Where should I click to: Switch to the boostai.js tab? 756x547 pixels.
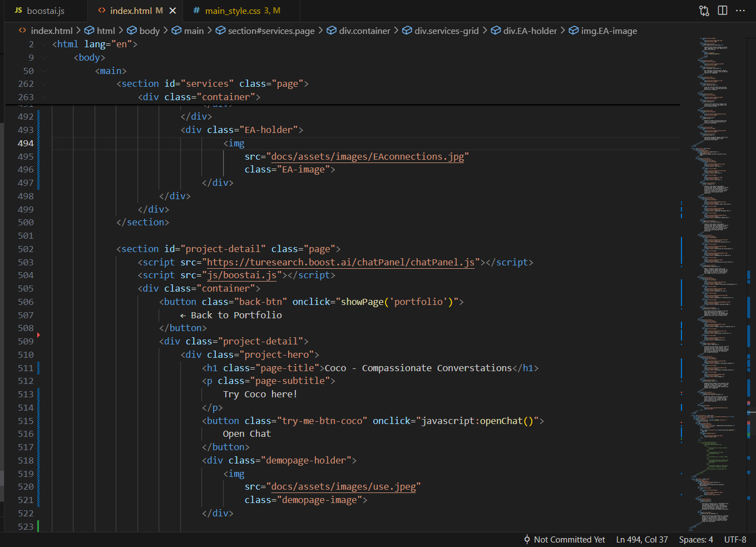tap(46, 11)
